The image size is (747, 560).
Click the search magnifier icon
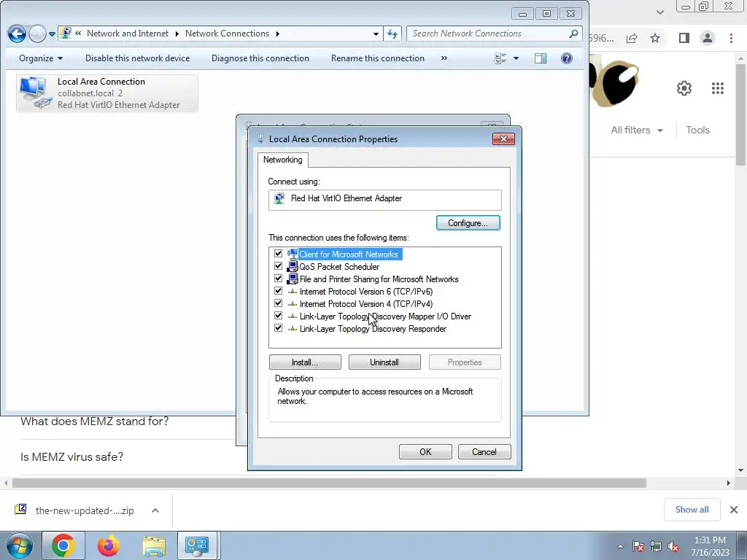tap(573, 34)
